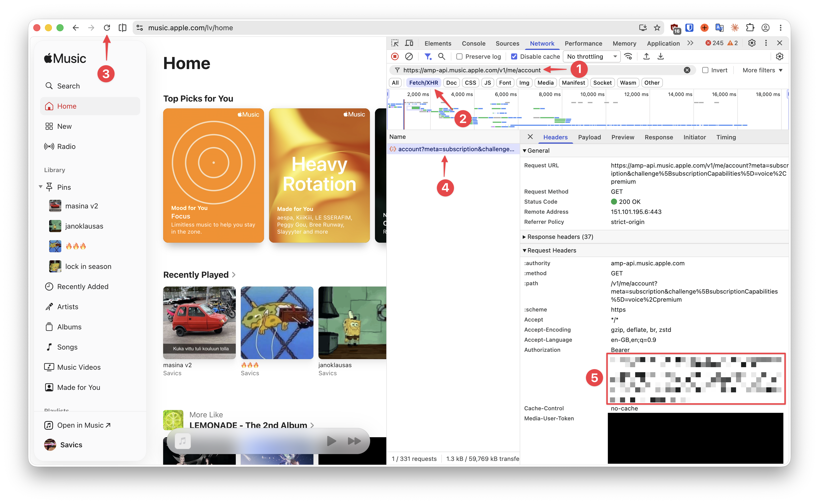Play from the mini player button
The width and height of the screenshot is (819, 504).
point(331,441)
